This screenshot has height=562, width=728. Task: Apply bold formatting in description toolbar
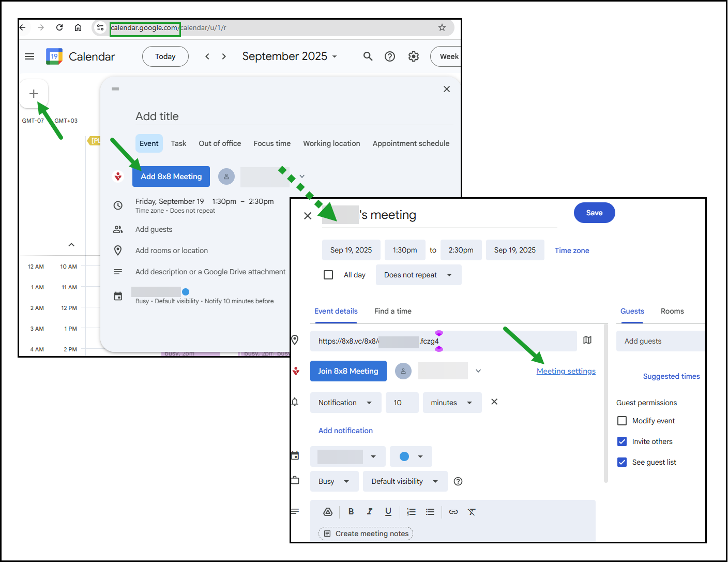coord(351,512)
